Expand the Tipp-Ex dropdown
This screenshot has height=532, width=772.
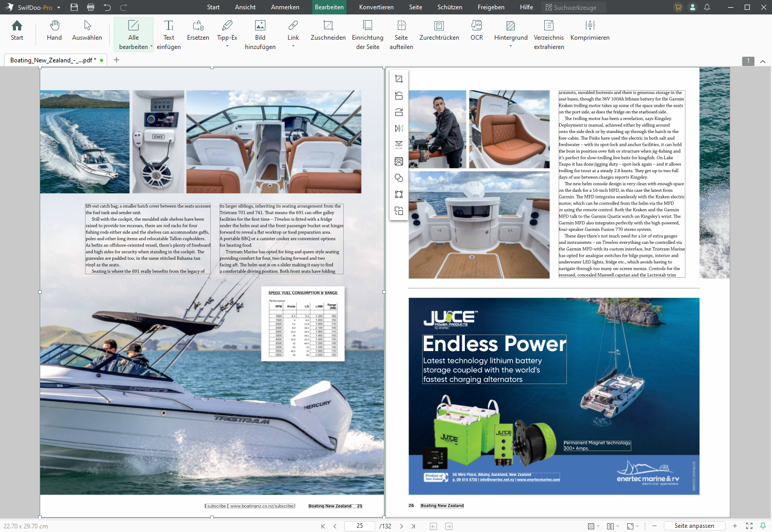click(x=227, y=46)
